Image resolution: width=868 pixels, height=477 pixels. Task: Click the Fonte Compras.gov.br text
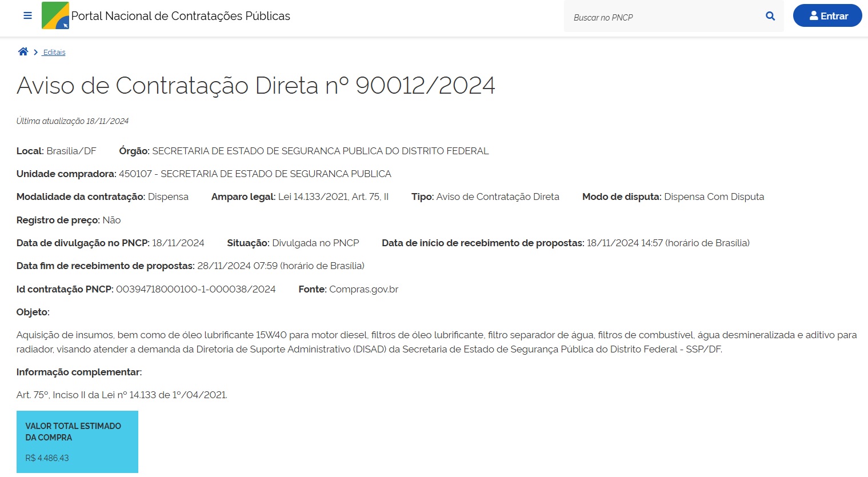click(363, 289)
